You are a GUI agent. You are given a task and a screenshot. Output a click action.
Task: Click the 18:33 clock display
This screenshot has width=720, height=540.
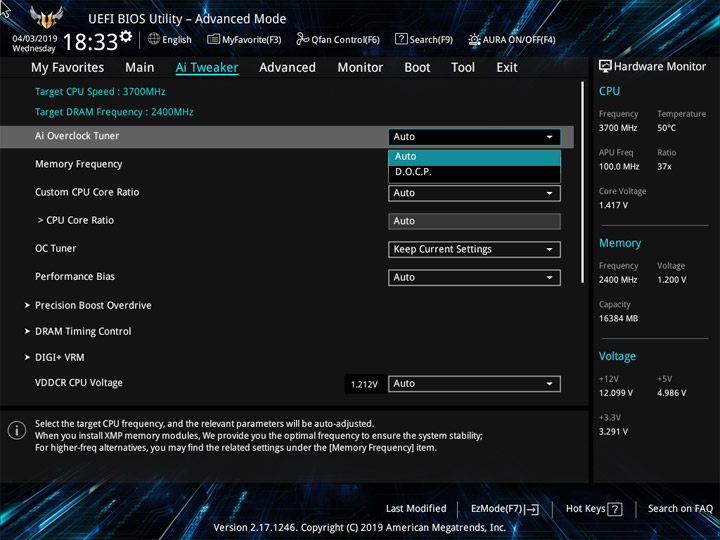(90, 42)
